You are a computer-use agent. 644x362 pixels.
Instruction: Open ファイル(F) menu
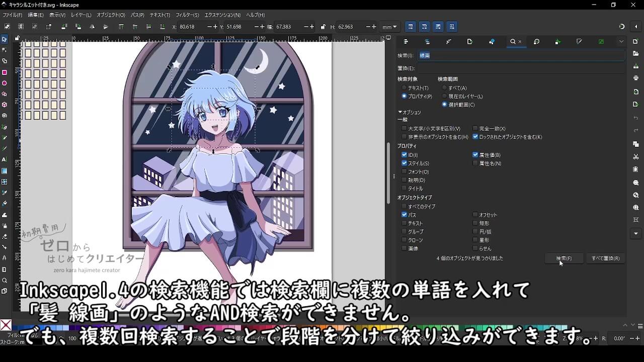click(x=13, y=15)
